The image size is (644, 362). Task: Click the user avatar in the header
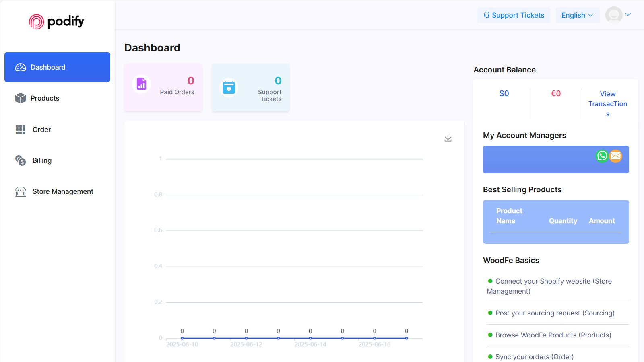(614, 15)
